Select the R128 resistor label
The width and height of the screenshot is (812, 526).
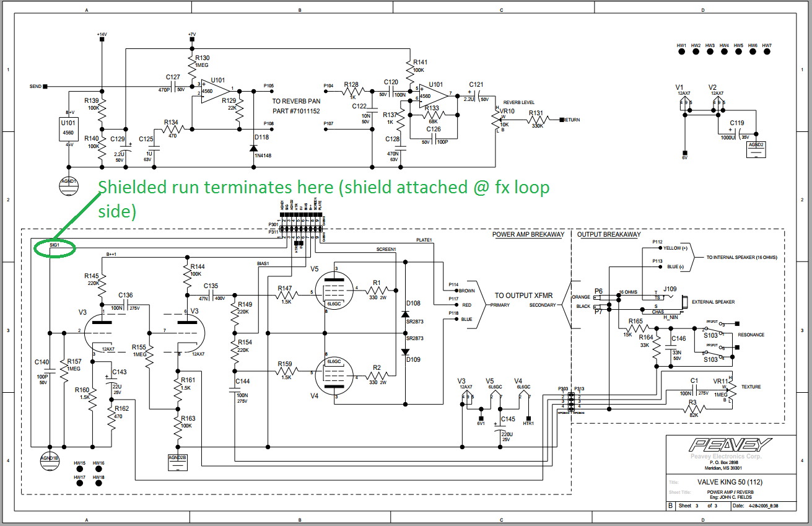point(351,84)
